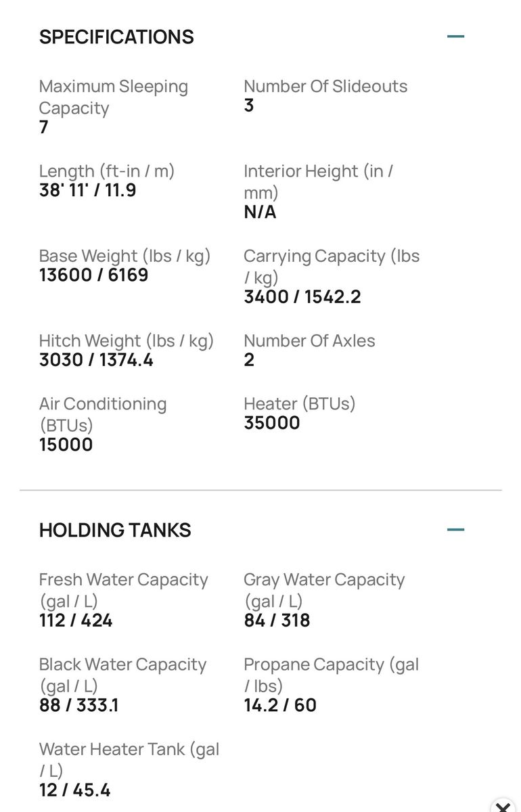Collapse the Holding Tanks section minus icon
The width and height of the screenshot is (521, 812).
coord(456,529)
